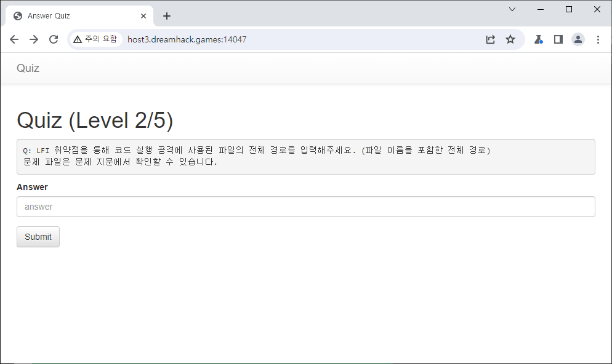
Task: Close the Answer Quiz tab
Action: pos(143,16)
